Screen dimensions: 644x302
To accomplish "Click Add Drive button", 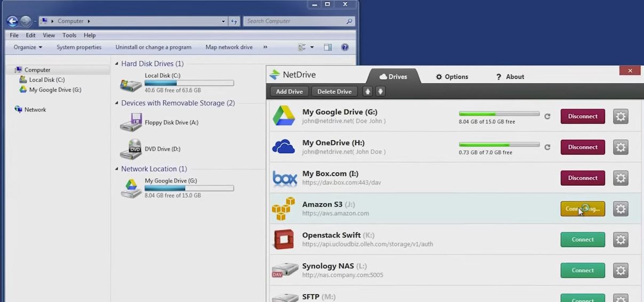I will click(289, 91).
